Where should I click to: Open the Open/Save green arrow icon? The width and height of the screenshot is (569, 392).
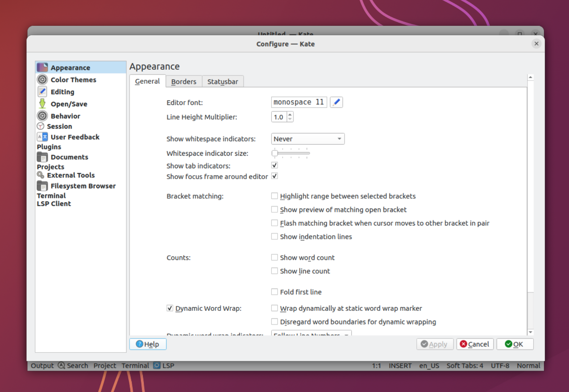(42, 104)
